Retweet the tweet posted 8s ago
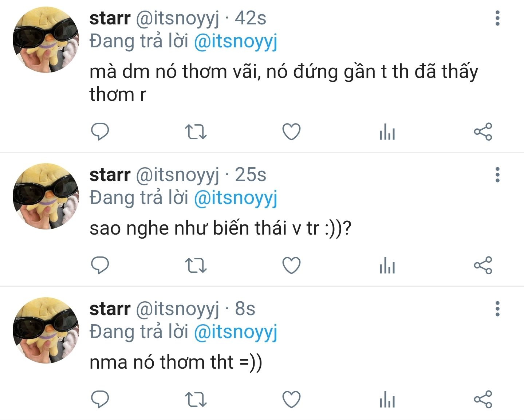Screen dimensions: 524x420 pos(196,400)
